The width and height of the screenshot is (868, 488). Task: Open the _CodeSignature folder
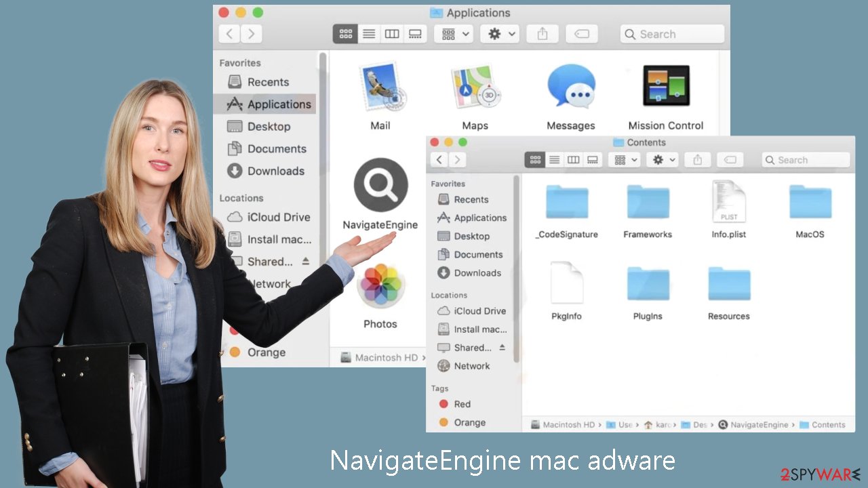tap(567, 201)
